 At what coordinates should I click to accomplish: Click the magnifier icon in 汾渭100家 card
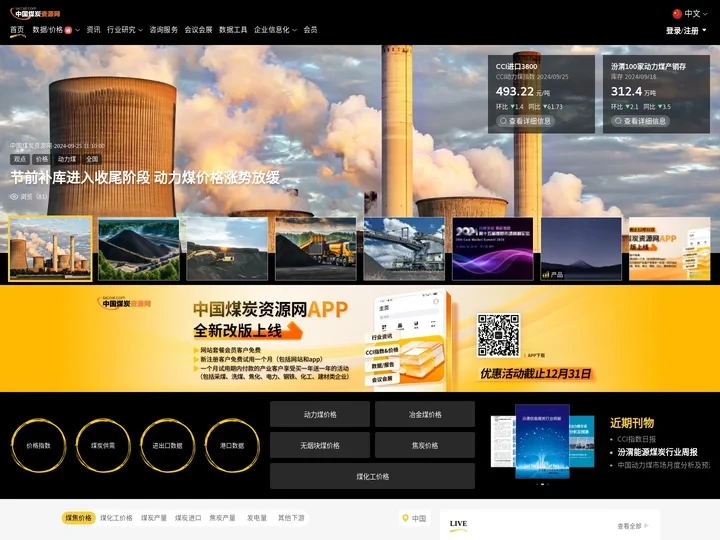click(618, 121)
